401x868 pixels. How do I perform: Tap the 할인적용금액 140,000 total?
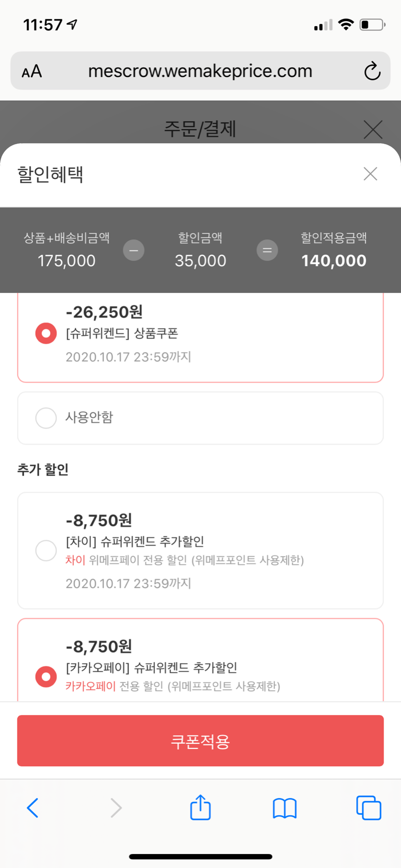[334, 260]
